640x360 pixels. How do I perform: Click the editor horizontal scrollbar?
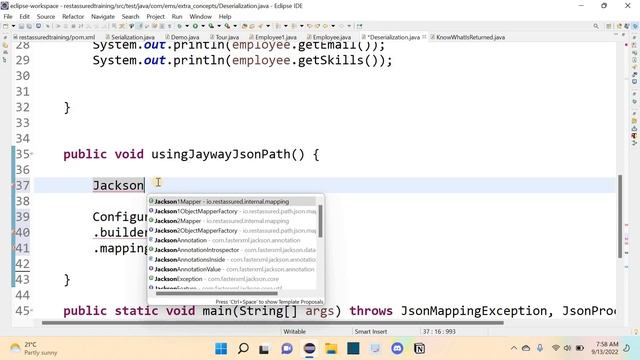(x=273, y=323)
